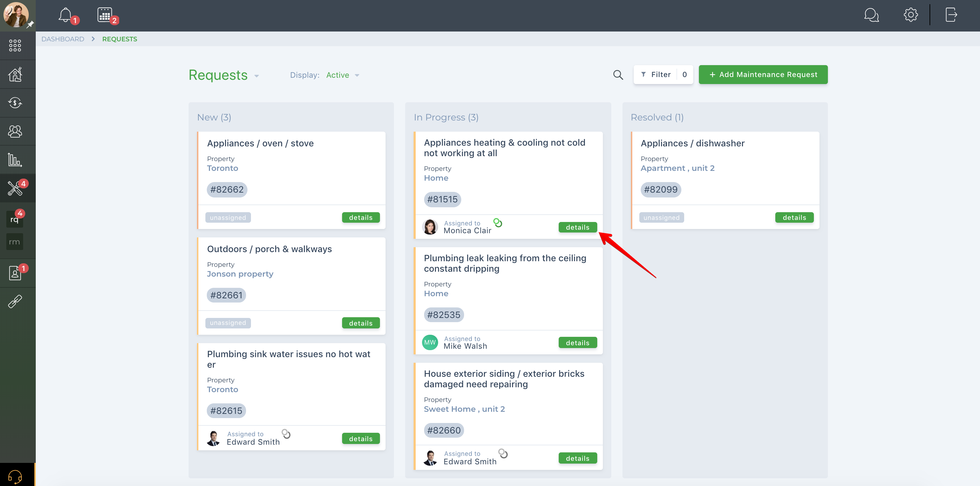Click unassigned tag on porch & walkways card
This screenshot has width=980, height=486.
pos(228,322)
